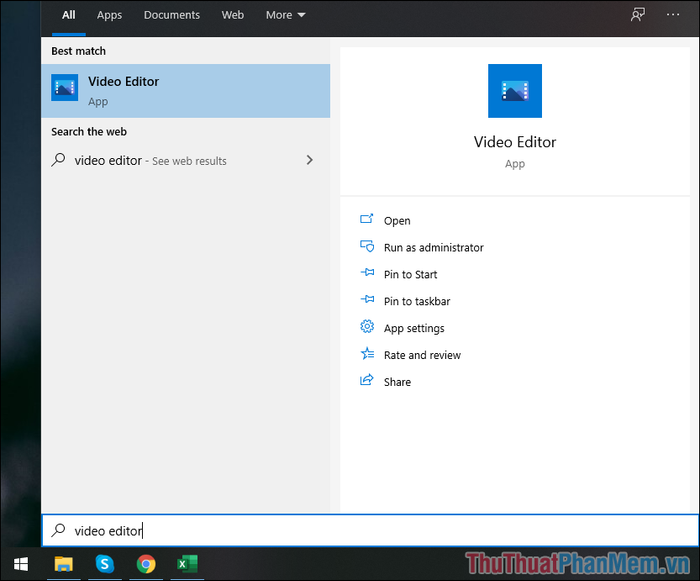Choose Run as administrator
This screenshot has height=581, width=700.
(x=433, y=247)
